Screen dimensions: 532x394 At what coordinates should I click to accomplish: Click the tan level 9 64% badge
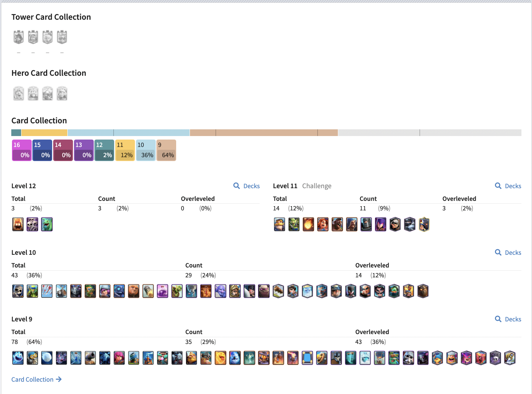[x=166, y=150]
